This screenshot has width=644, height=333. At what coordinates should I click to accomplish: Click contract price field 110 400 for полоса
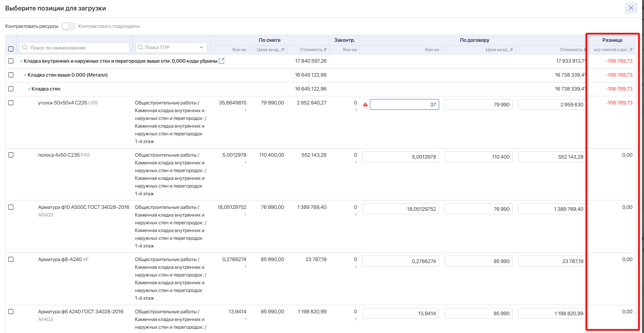tap(478, 157)
